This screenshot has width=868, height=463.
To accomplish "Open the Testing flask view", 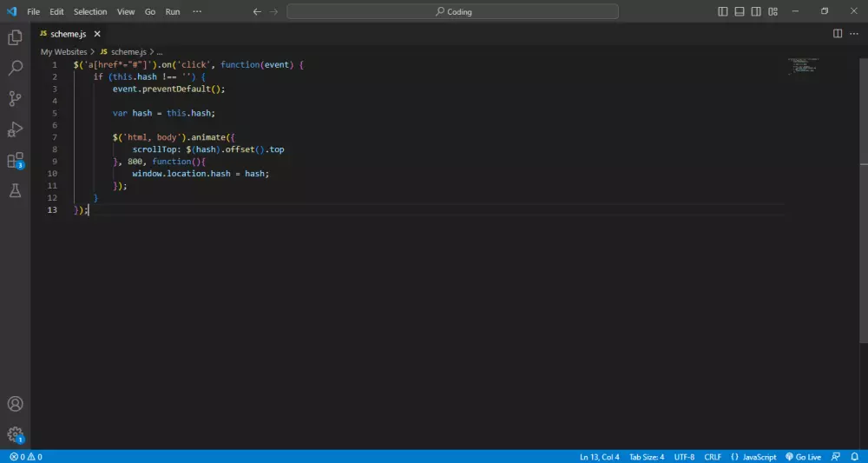I will [15, 190].
